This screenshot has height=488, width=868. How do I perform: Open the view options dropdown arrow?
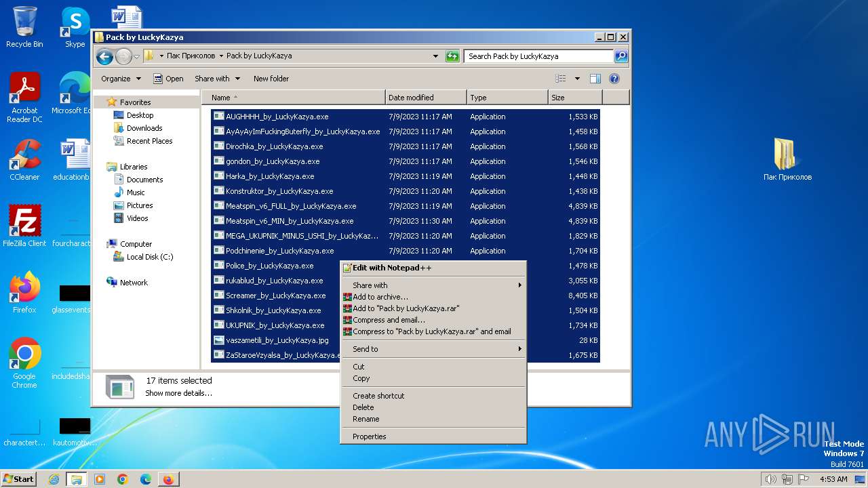pos(577,79)
